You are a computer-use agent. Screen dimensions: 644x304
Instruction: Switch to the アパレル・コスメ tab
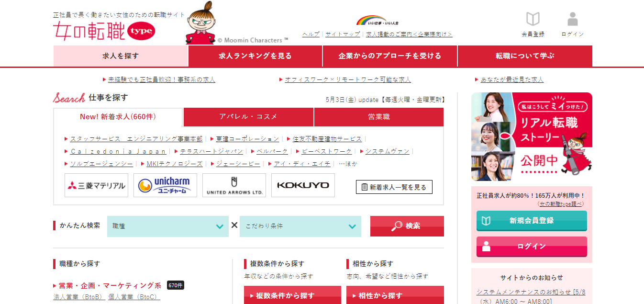coord(248,117)
